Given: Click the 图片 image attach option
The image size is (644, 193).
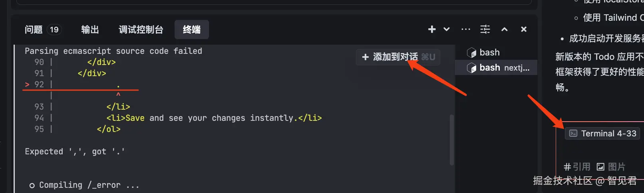Looking at the screenshot, I should 611,167.
